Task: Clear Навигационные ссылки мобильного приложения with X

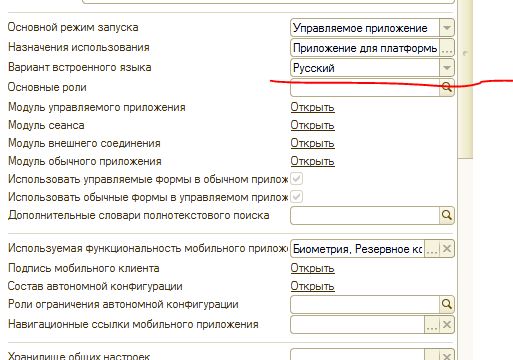Action: tap(447, 325)
